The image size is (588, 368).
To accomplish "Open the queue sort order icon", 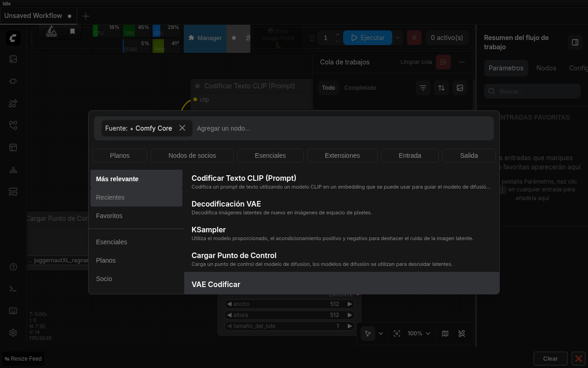I will pyautogui.click(x=441, y=88).
